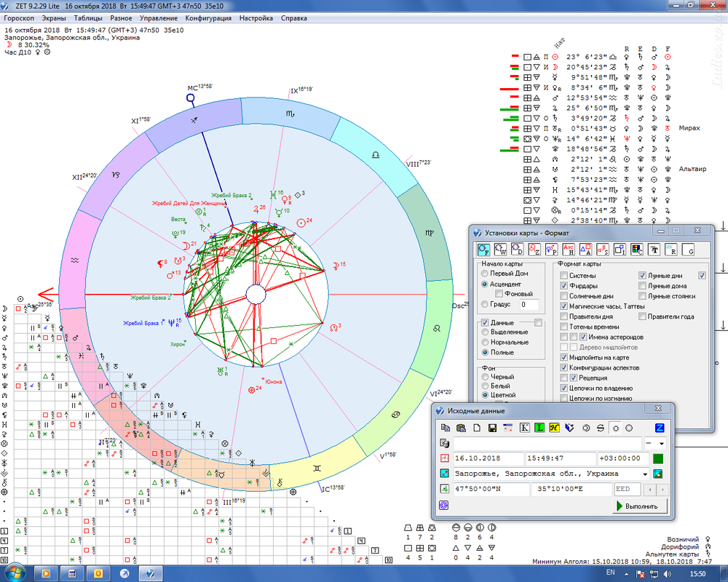Open the S stars tab icon
The image size is (728, 582).
pos(603,250)
